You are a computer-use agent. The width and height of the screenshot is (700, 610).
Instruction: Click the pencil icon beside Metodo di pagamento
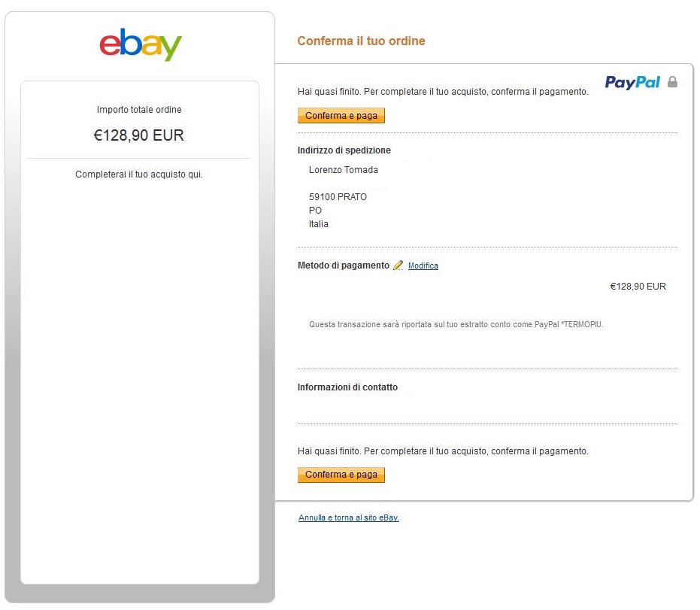398,266
